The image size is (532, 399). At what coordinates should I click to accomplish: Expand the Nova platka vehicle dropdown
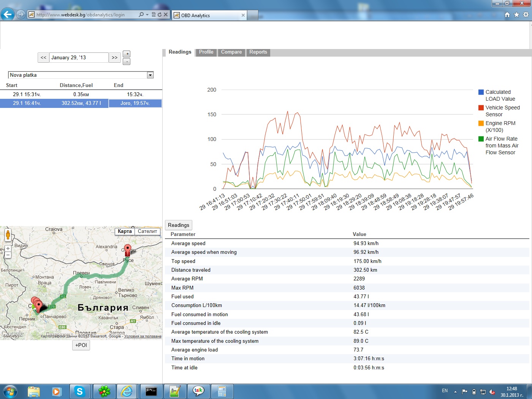tap(150, 75)
